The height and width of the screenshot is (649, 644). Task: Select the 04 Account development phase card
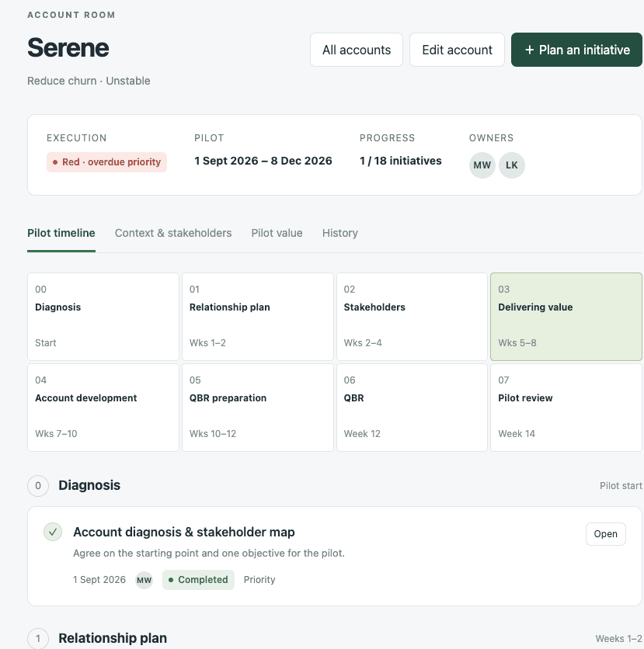pos(103,408)
